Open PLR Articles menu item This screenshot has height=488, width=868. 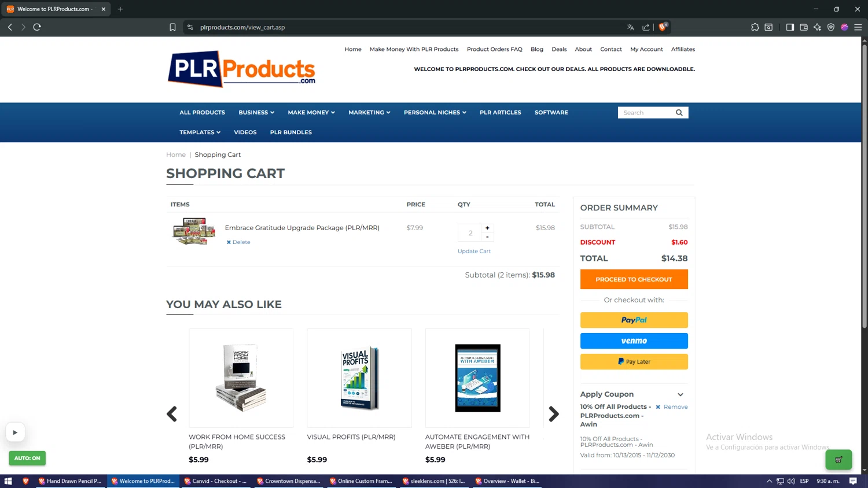pyautogui.click(x=500, y=113)
